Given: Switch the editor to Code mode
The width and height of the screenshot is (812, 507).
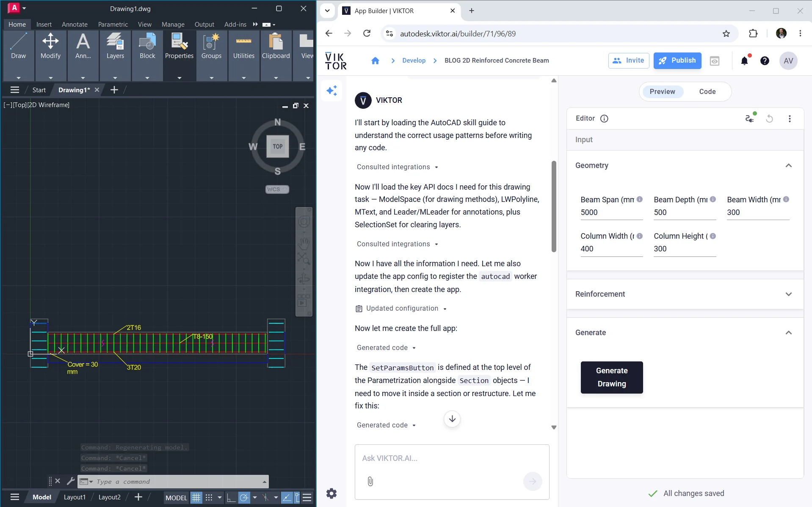Looking at the screenshot, I should (707, 91).
